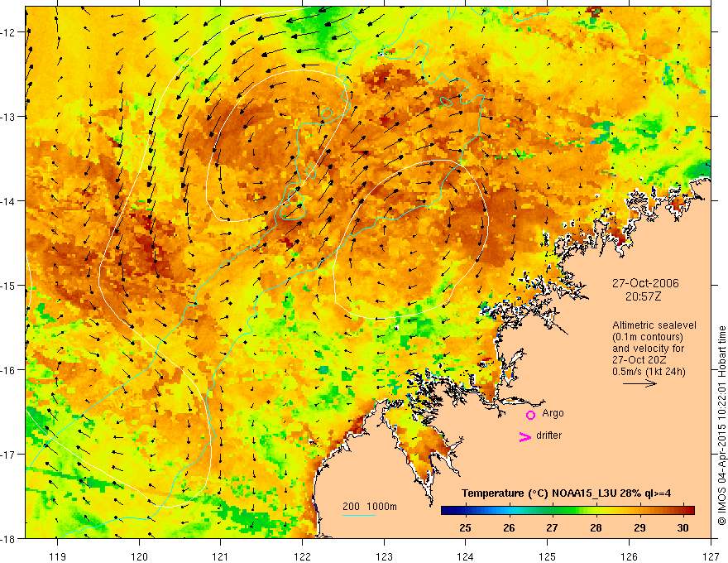
Task: Click the colorbar tick label 30
Action: 682,527
